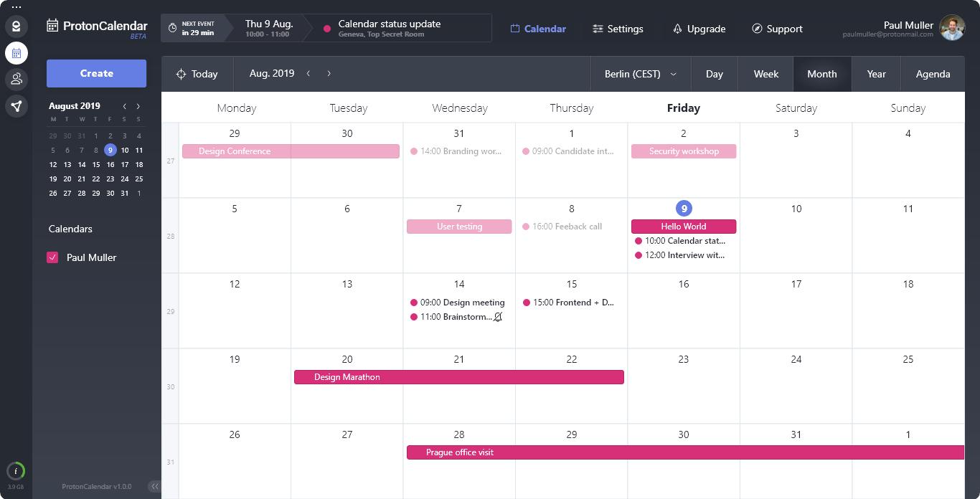Open the Prague office visit event
The image size is (980, 499).
click(x=685, y=452)
